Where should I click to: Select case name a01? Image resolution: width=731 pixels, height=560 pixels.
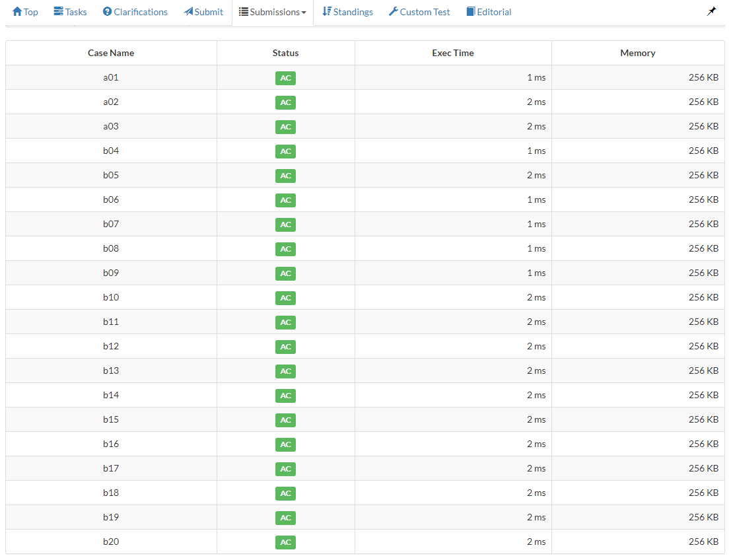(111, 77)
